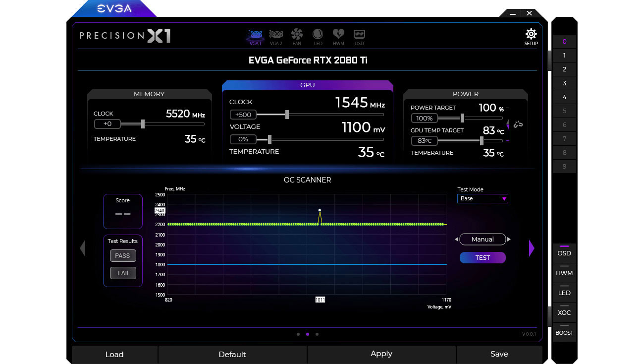This screenshot has width=644, height=364.
Task: Click small left arrow beside Manual
Action: (456, 240)
